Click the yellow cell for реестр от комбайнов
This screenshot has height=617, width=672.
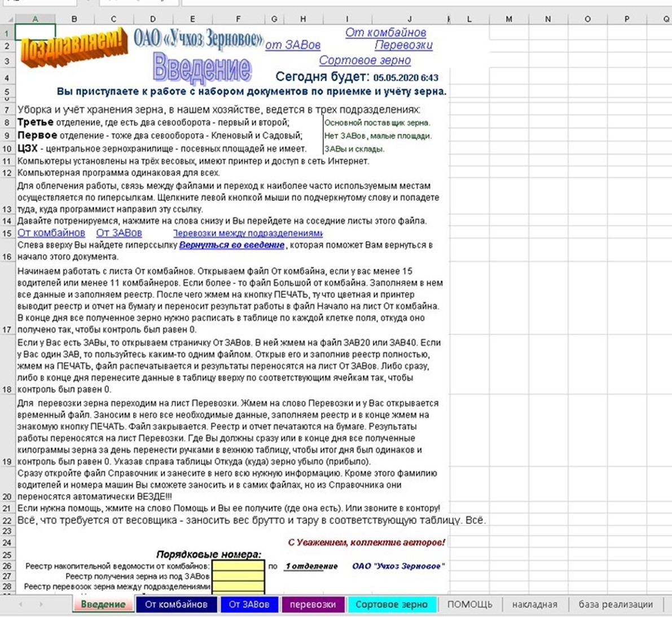pos(238,566)
